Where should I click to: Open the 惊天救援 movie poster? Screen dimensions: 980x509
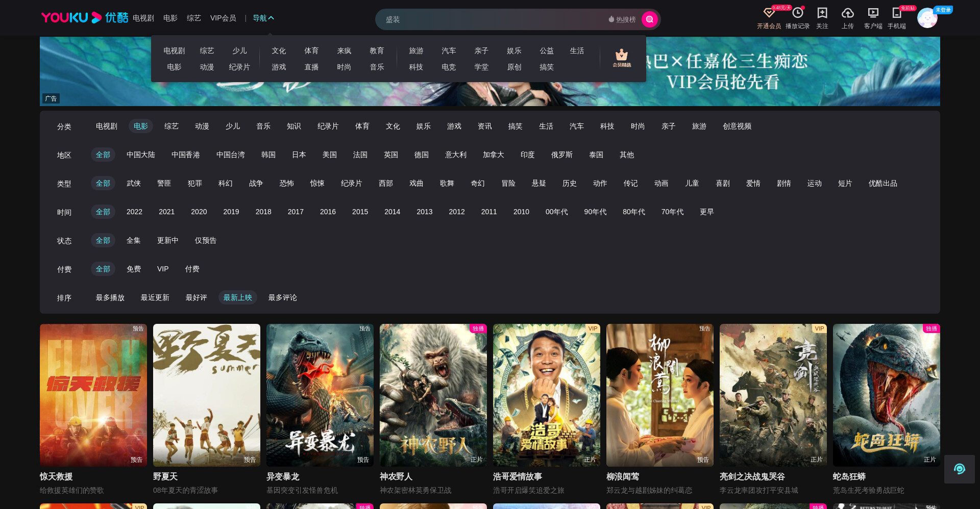(x=93, y=395)
